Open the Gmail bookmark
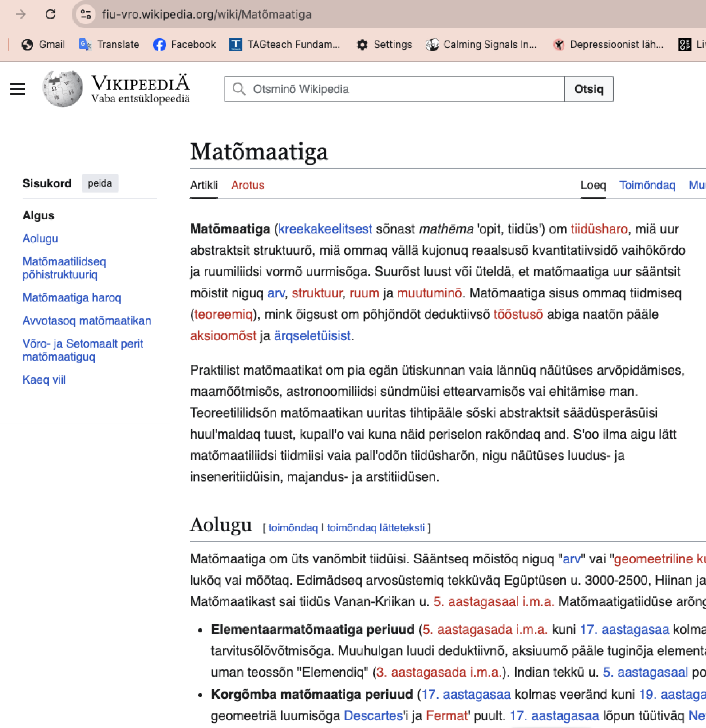 pyautogui.click(x=43, y=44)
